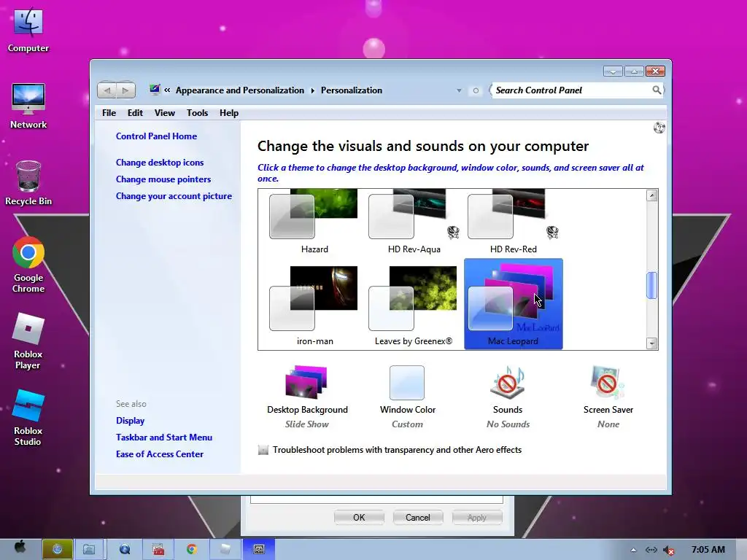Select the Mac Leopard theme
This screenshot has height=560, width=747.
[x=513, y=304]
